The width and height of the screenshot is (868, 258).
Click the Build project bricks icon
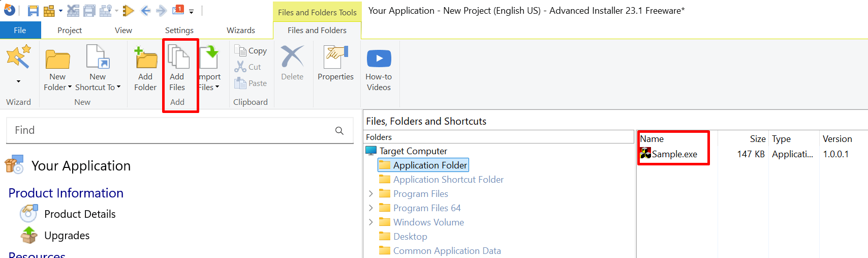49,11
